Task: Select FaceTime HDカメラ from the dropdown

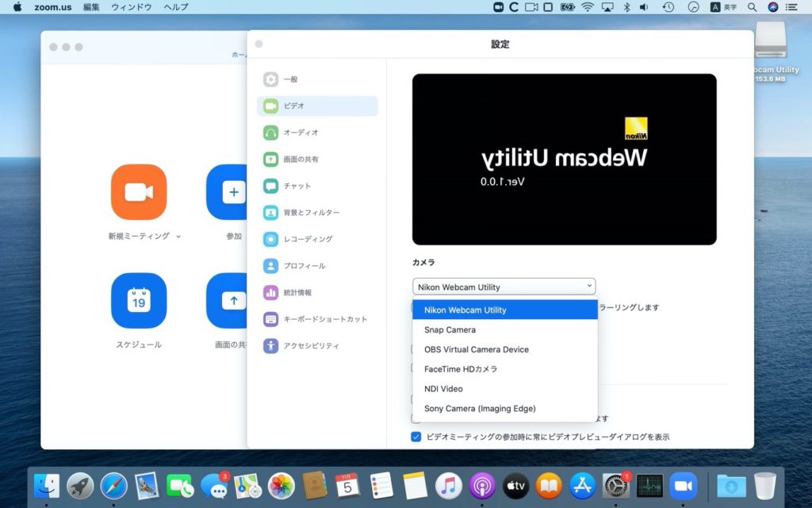Action: (462, 369)
